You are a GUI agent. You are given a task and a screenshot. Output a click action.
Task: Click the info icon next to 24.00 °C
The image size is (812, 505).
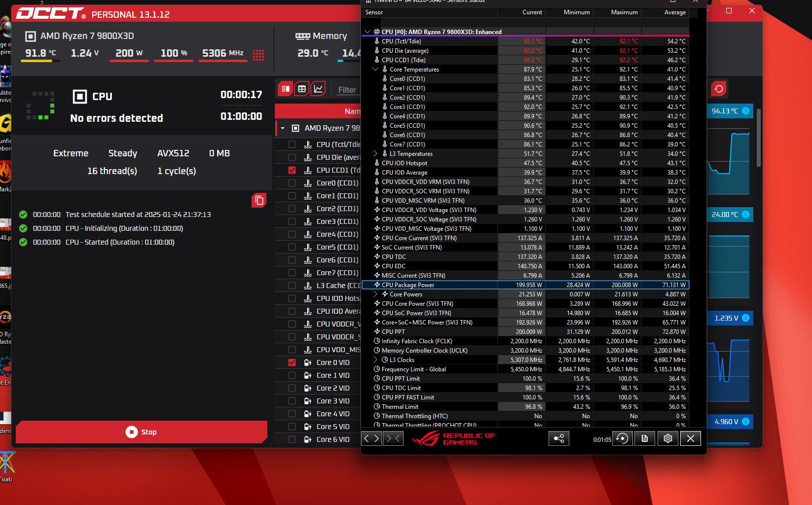(x=746, y=215)
